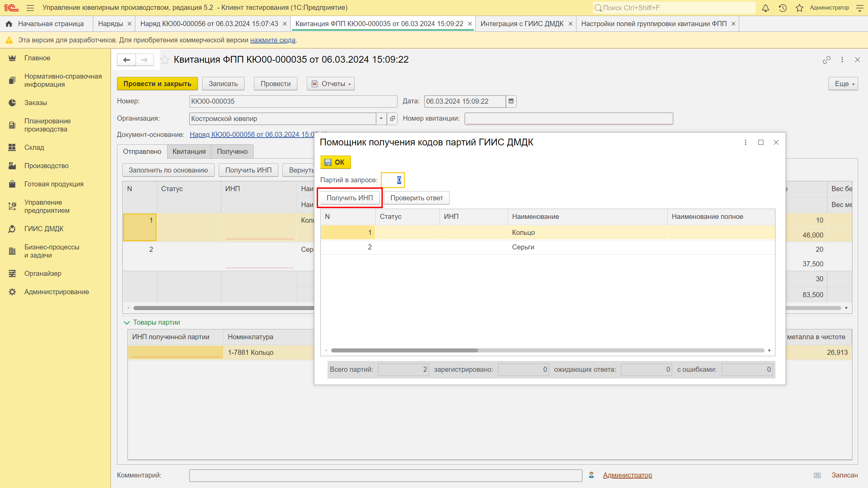Copy link to this document

pos(827,60)
